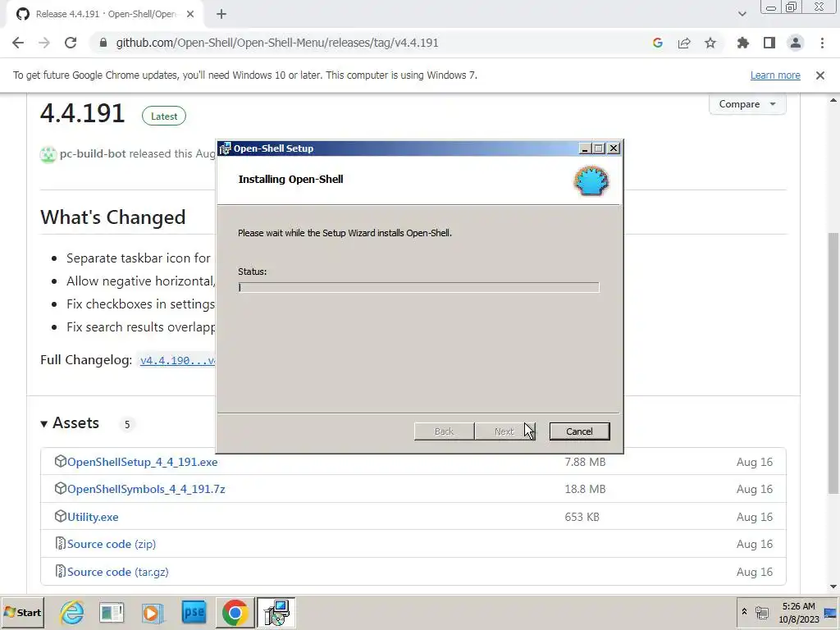Image resolution: width=840 pixels, height=630 pixels.
Task: Click the padlock site info icon
Action: click(x=103, y=43)
